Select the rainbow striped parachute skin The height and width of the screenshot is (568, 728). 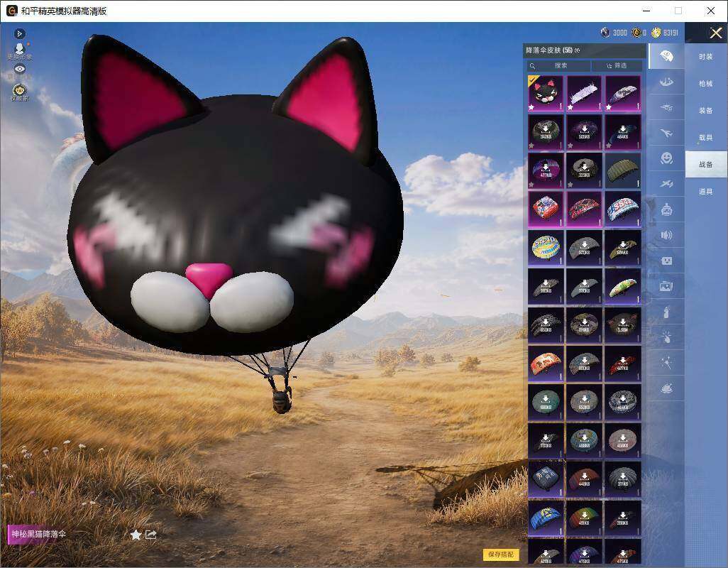click(584, 518)
